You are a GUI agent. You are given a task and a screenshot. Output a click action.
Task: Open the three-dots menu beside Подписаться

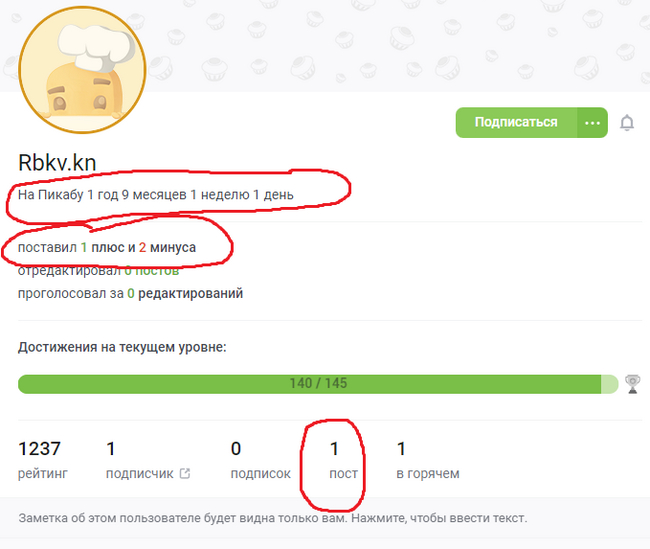pyautogui.click(x=592, y=123)
